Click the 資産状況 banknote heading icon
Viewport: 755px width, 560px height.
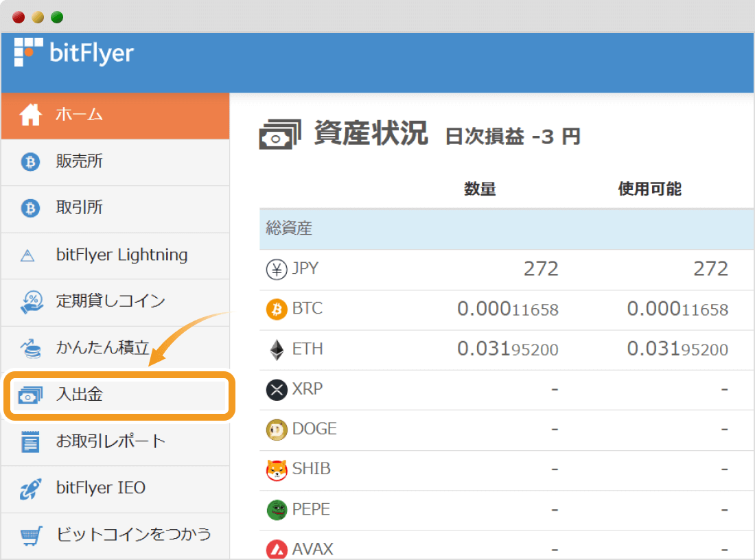click(280, 135)
